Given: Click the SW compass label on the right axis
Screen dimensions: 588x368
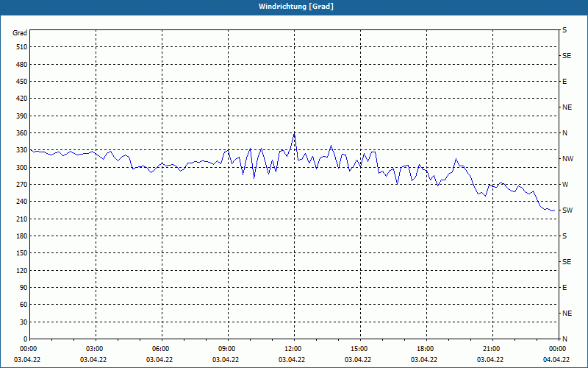Looking at the screenshot, I should click(x=567, y=210).
